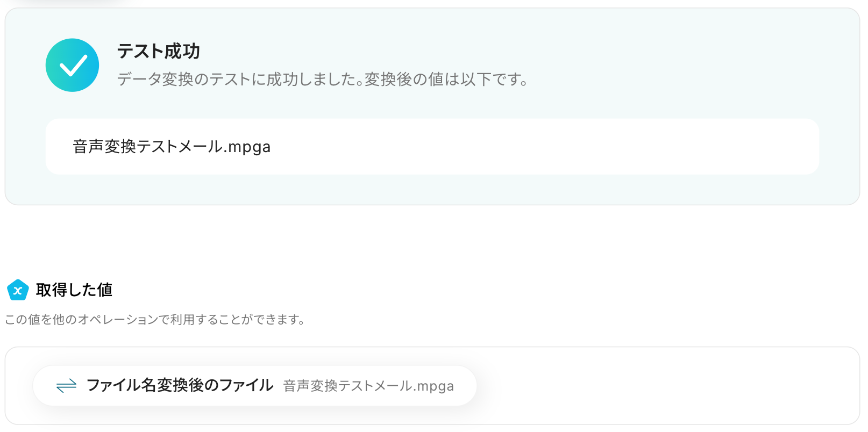Select the ファイル名変換後のファイル chip label
868x432 pixels.
pyautogui.click(x=180, y=385)
